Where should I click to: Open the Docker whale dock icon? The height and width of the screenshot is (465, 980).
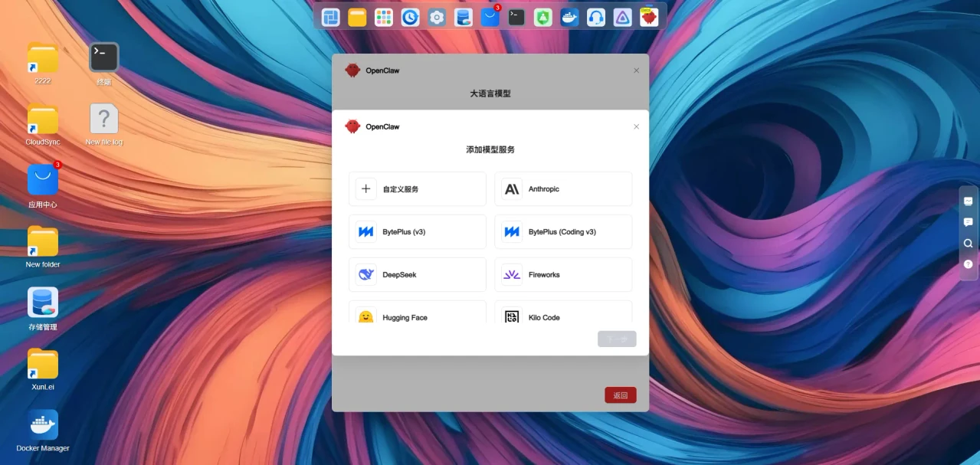pos(569,17)
